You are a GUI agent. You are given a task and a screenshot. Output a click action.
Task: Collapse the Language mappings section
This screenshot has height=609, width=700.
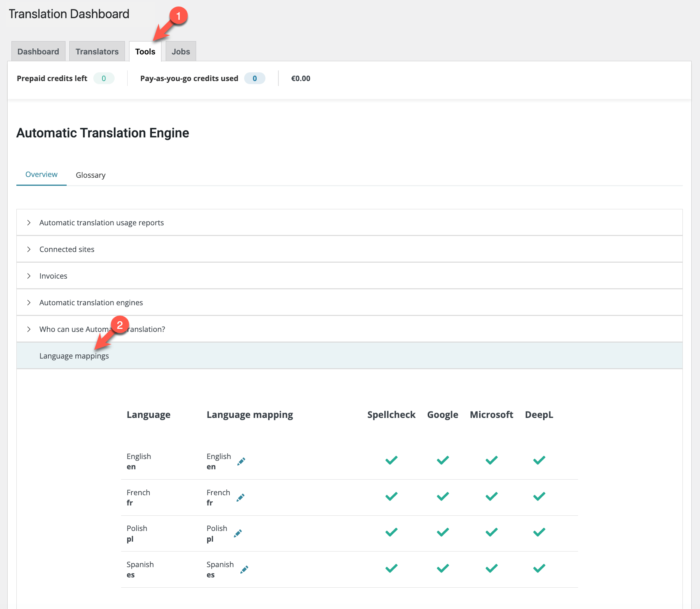pyautogui.click(x=74, y=356)
